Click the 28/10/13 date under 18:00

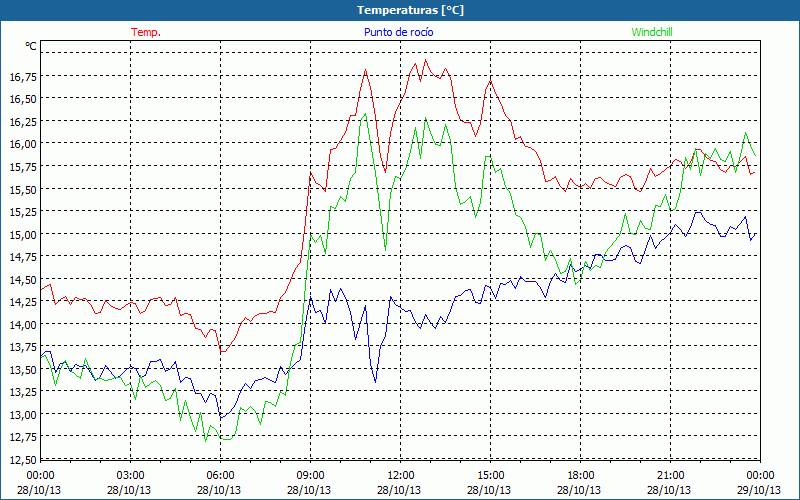[x=579, y=490]
